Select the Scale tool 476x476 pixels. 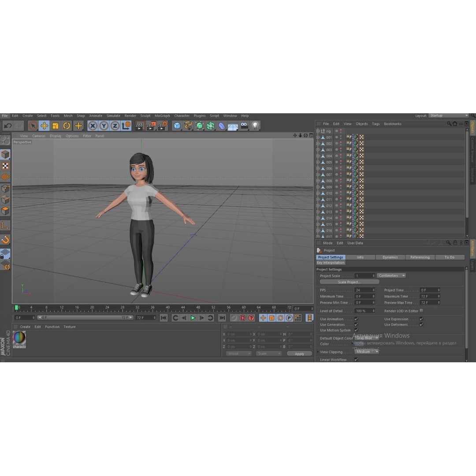[x=55, y=126]
